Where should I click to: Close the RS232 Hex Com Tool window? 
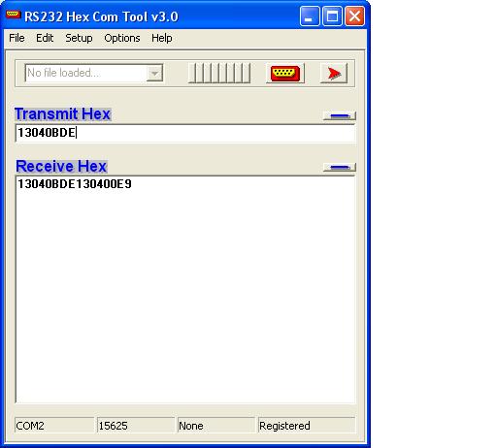tap(354, 16)
